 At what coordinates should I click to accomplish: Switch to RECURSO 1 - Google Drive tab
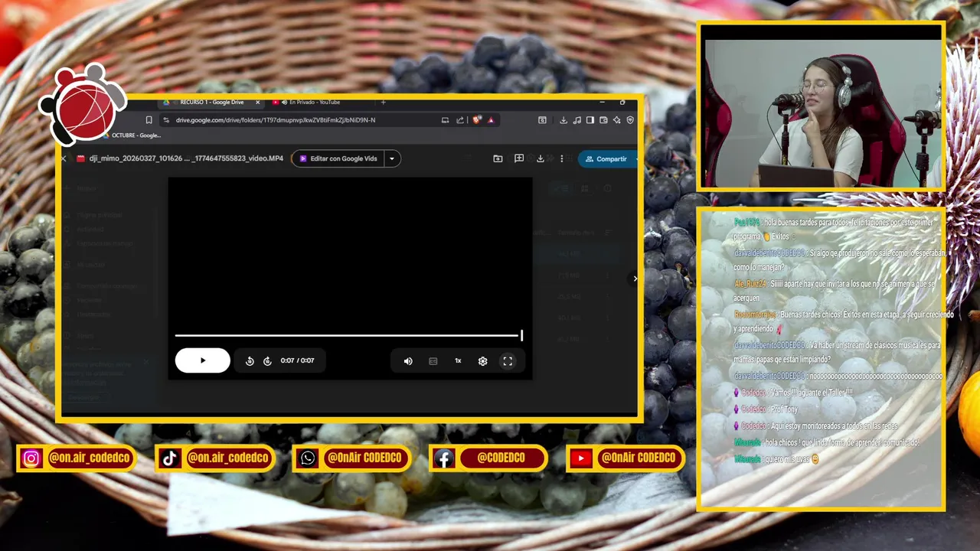tap(211, 102)
